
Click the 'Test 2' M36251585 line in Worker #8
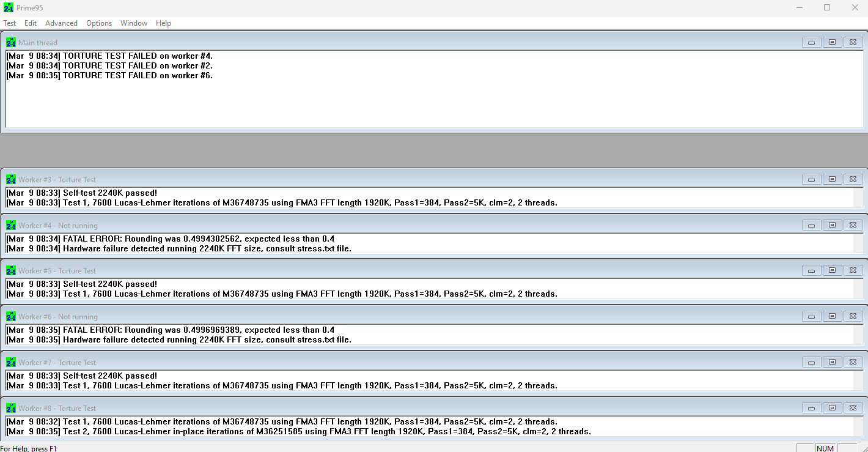[x=299, y=431]
